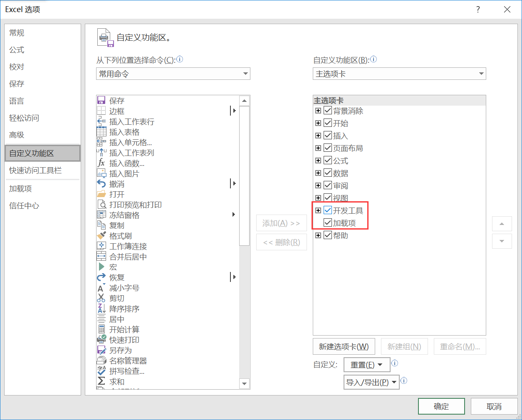
Task: Toggle the 开发工具 checkbox
Action: click(x=328, y=210)
